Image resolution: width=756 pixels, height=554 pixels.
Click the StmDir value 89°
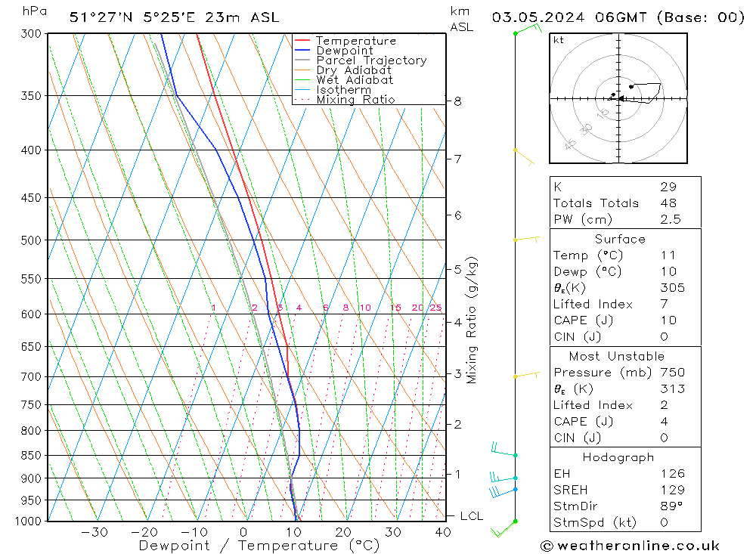[671, 506]
